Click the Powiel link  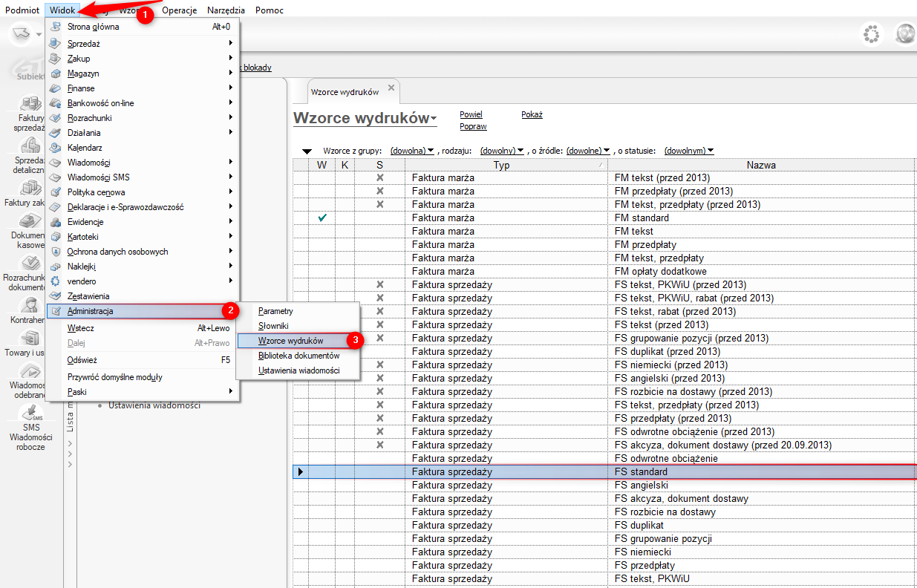tap(471, 114)
